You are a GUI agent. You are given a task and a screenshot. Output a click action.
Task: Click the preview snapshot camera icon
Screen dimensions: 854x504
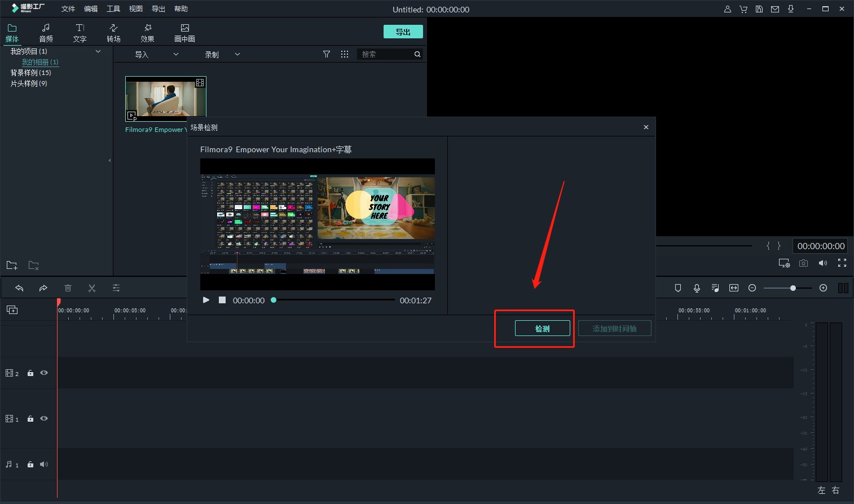coord(804,263)
